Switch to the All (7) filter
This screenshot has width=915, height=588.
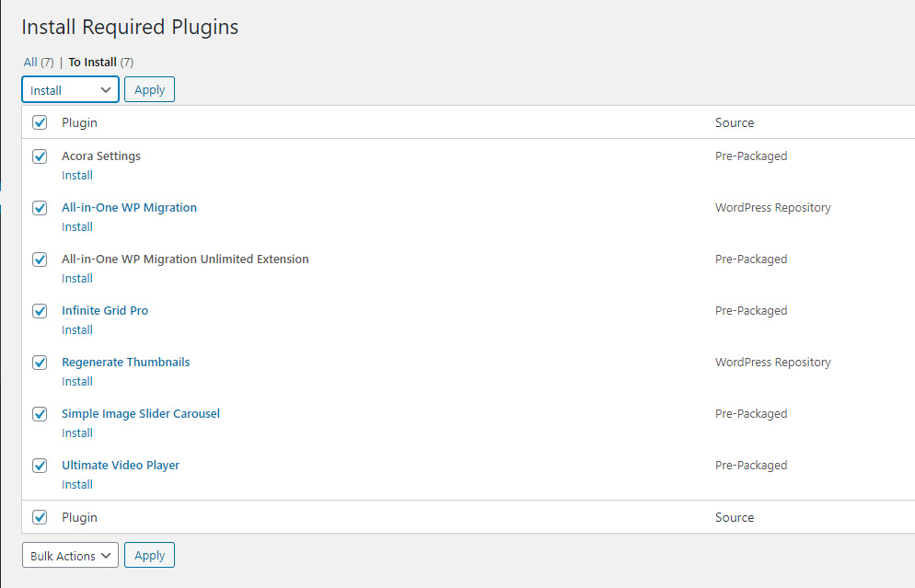39,62
